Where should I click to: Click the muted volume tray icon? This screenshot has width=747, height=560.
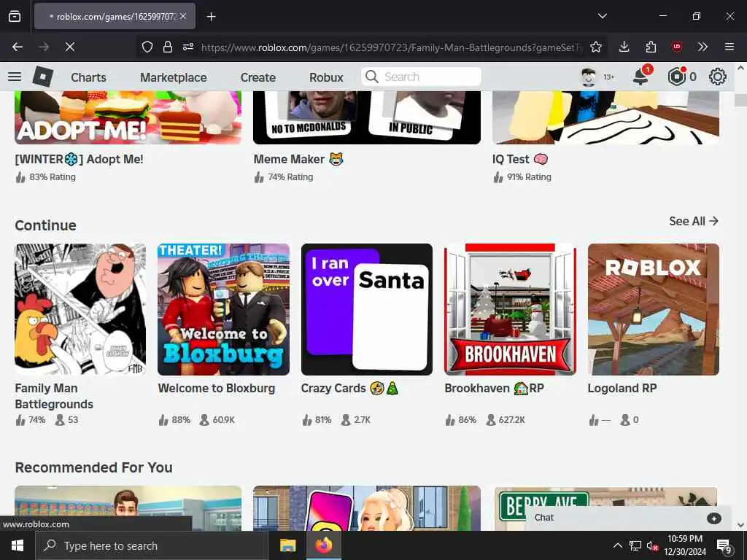tap(652, 545)
